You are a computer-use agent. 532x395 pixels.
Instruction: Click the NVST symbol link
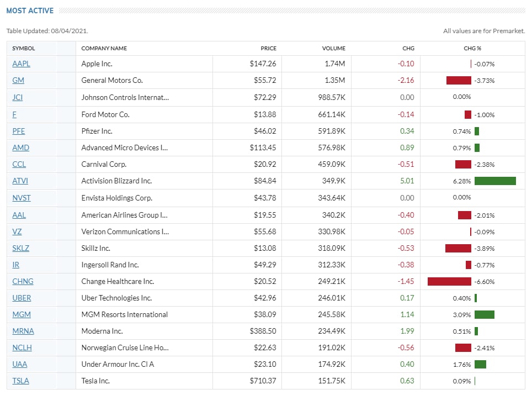[x=22, y=198]
